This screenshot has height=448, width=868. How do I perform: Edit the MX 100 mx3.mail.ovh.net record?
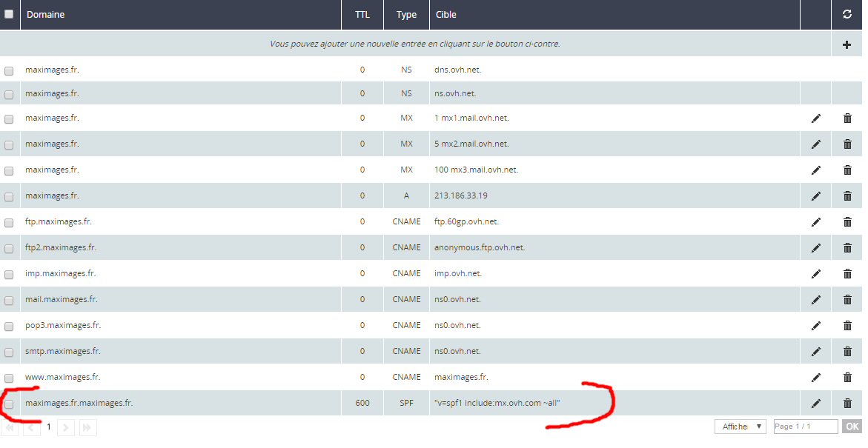[x=816, y=170]
